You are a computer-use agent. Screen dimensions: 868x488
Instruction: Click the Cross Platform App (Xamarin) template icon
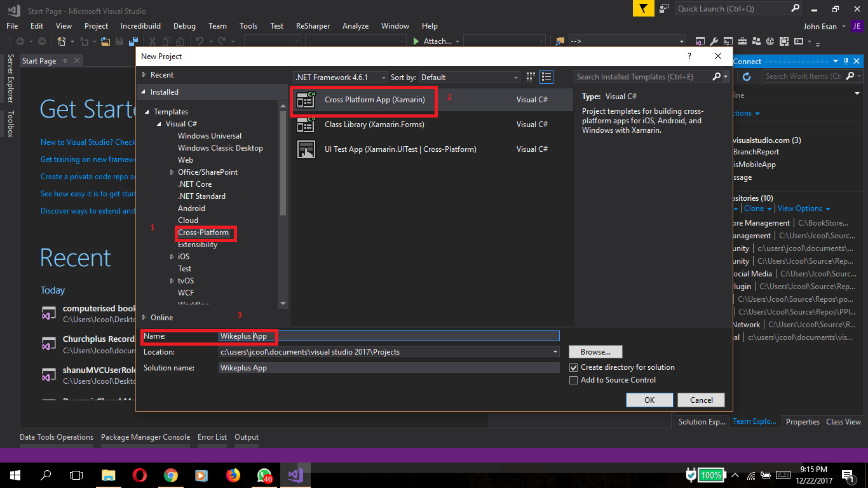(306, 100)
